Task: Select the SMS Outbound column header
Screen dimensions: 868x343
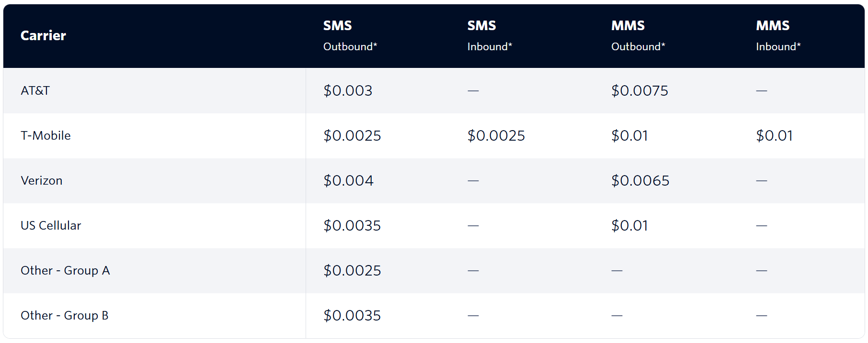Action: point(350,36)
